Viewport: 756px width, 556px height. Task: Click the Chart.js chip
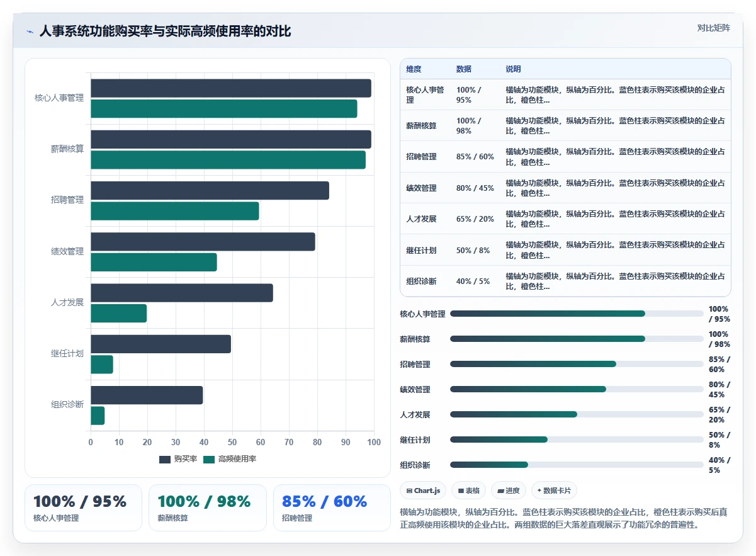424,491
